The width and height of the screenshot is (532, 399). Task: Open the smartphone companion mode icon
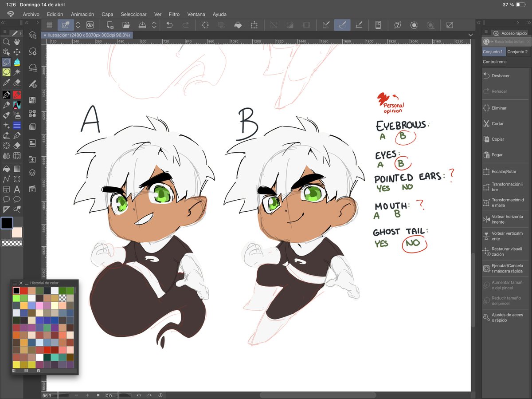tap(378, 25)
